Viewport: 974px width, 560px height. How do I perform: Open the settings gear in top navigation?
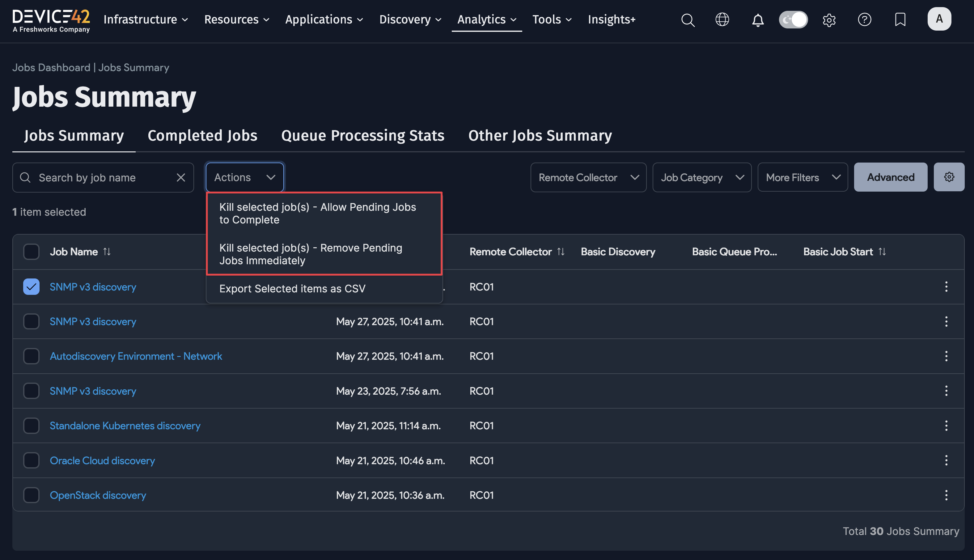coord(829,19)
